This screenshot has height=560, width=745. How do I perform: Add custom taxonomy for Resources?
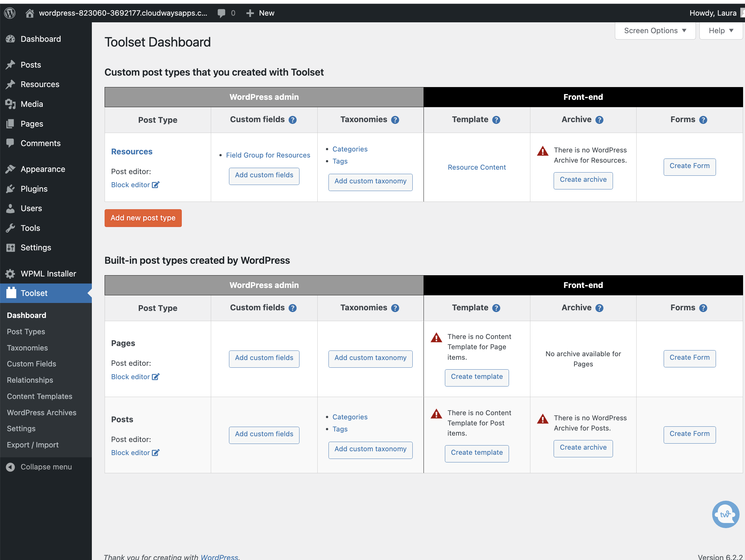370,182
